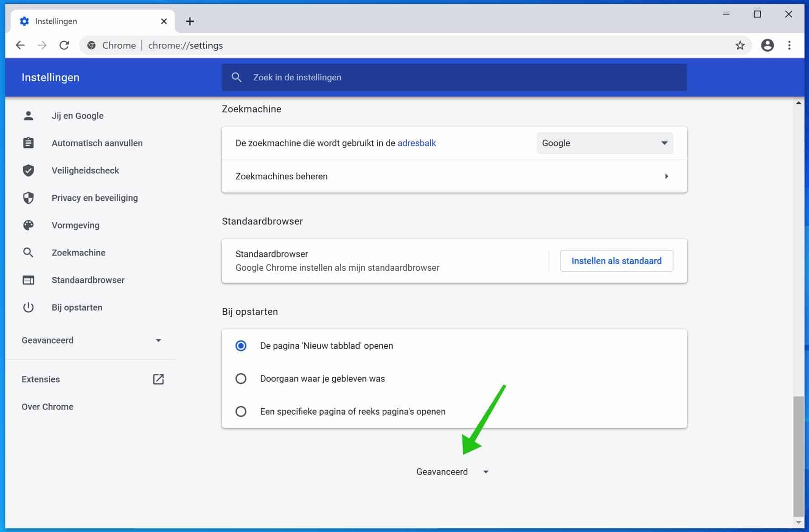Click the browser back arrow
809x532 pixels.
click(x=20, y=45)
